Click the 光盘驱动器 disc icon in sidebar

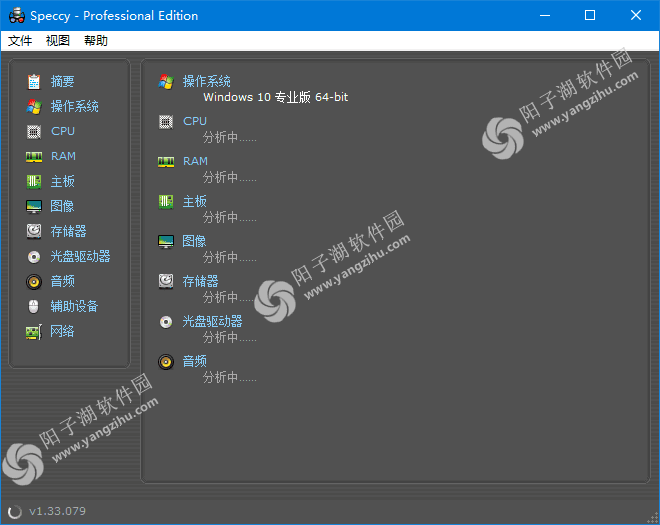(x=34, y=257)
